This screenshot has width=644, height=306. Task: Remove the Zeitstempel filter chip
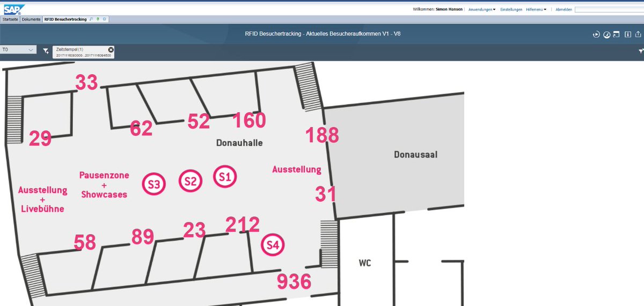[111, 49]
